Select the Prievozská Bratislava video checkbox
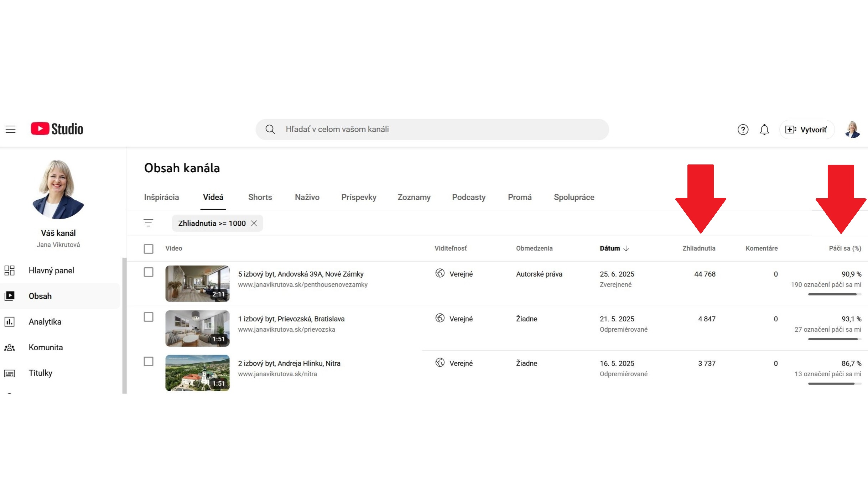The width and height of the screenshot is (868, 488). (x=149, y=317)
